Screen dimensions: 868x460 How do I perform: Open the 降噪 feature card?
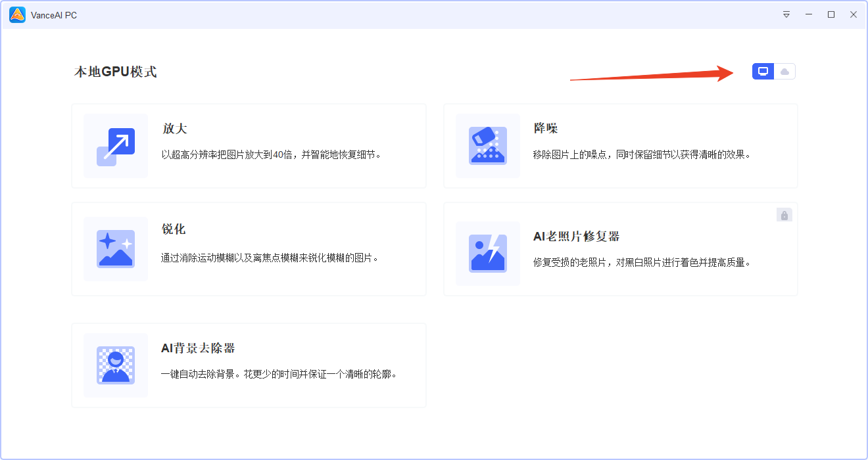click(x=621, y=146)
